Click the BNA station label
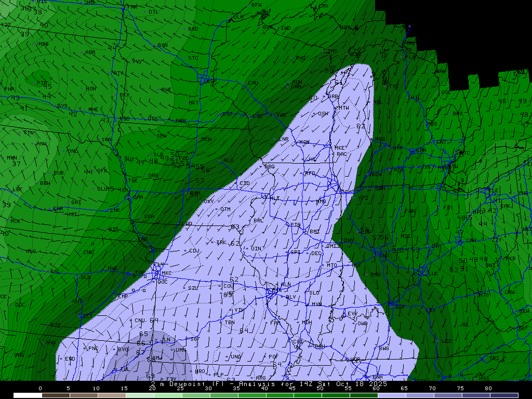This screenshot has height=399, width=532. 378,377
